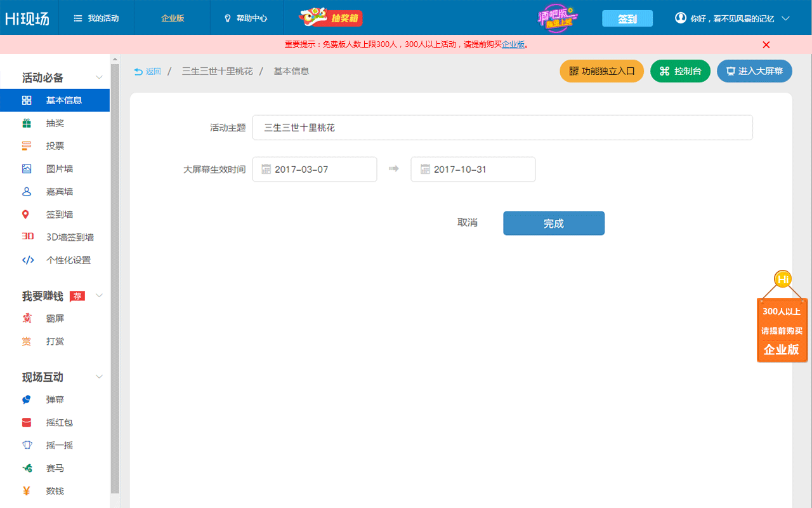Screen dimensions: 812x508
Task: Click the 投票 bars icon
Action: coord(26,146)
